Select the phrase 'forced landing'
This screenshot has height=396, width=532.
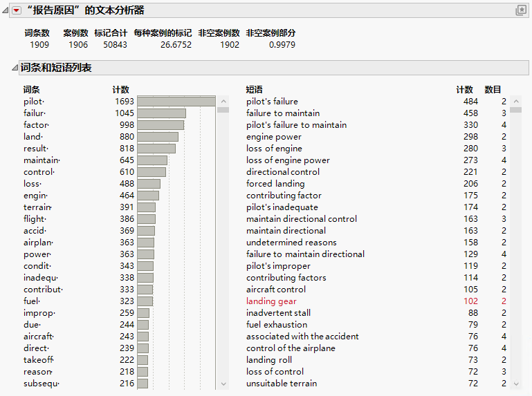pyautogui.click(x=275, y=184)
